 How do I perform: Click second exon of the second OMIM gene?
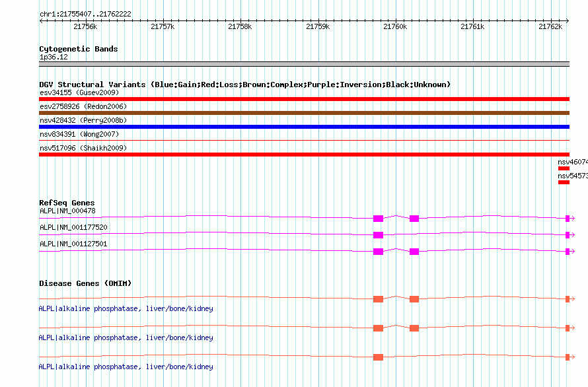pyautogui.click(x=414, y=328)
